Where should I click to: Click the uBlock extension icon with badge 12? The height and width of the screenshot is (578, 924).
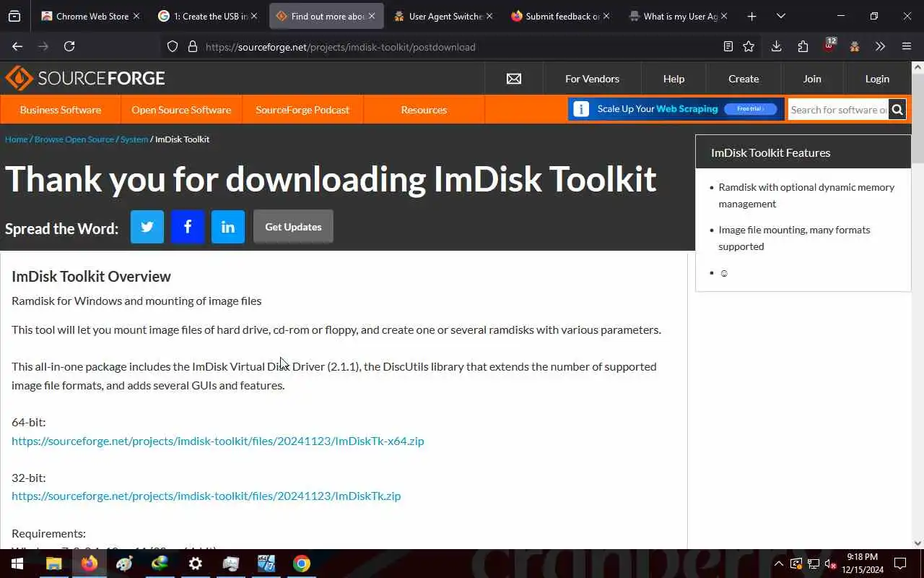click(829, 46)
